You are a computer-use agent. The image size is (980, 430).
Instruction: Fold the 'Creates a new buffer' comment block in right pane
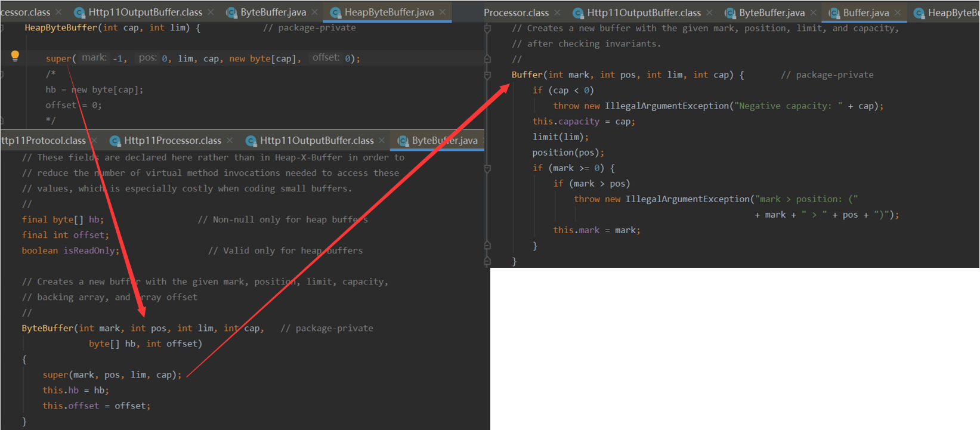[487, 29]
